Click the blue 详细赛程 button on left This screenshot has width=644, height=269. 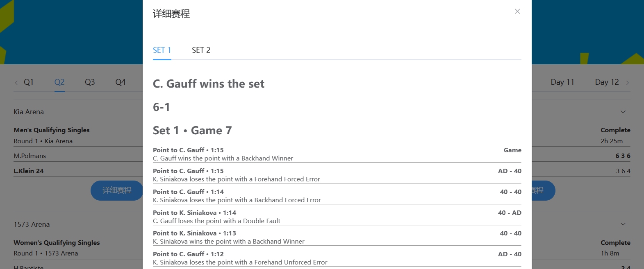[x=116, y=190]
